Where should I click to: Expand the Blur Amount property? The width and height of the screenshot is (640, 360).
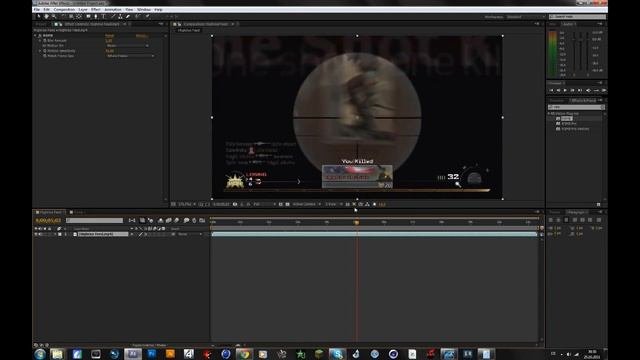pos(40,41)
